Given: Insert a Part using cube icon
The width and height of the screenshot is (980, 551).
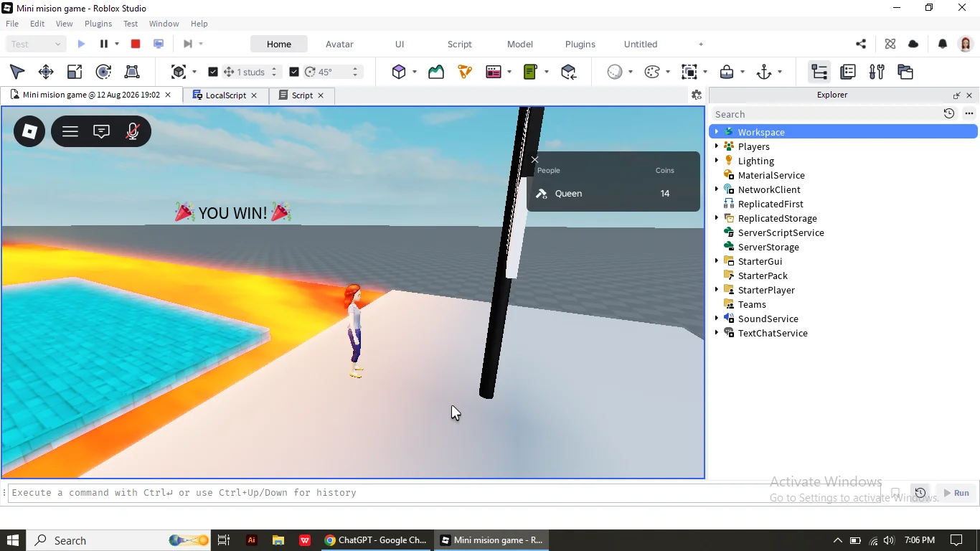Looking at the screenshot, I should coord(399,72).
